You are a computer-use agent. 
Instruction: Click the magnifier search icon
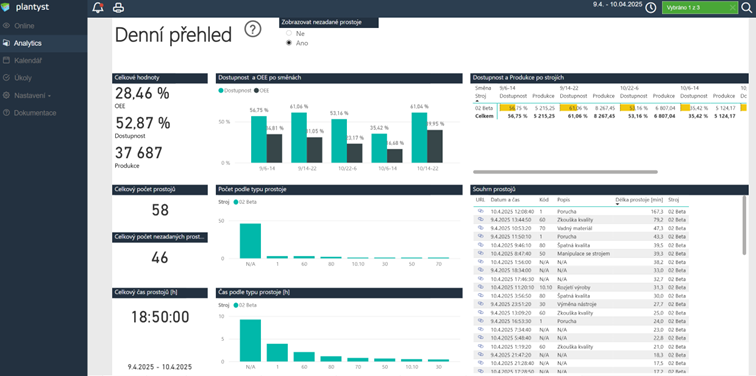[x=747, y=7]
